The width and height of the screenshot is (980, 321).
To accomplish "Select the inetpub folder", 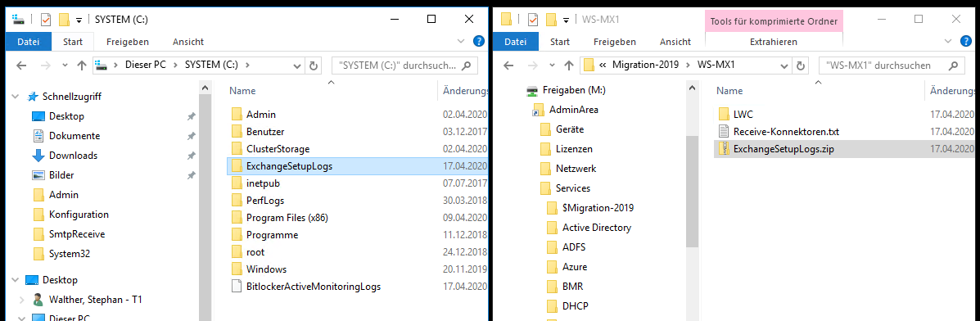I will pos(263,183).
